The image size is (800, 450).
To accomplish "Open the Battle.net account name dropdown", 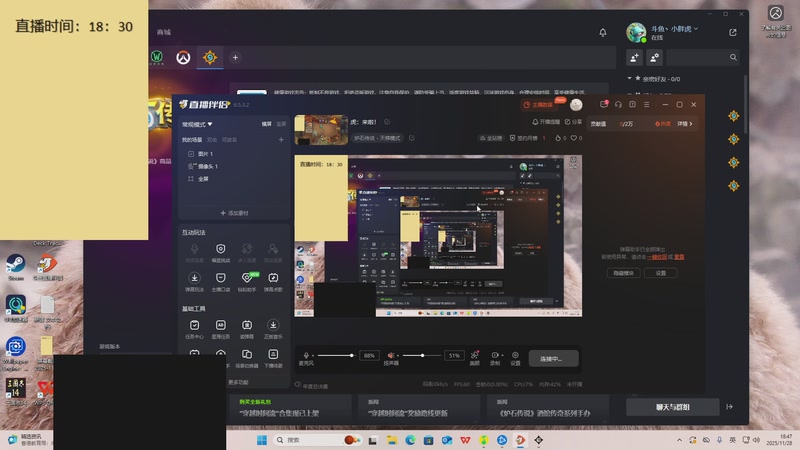I will click(674, 29).
